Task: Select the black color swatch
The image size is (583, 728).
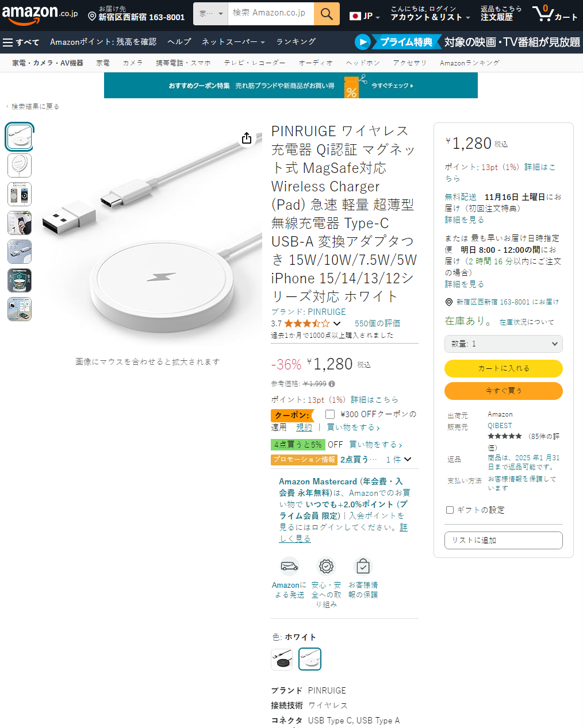Action: pyautogui.click(x=282, y=659)
